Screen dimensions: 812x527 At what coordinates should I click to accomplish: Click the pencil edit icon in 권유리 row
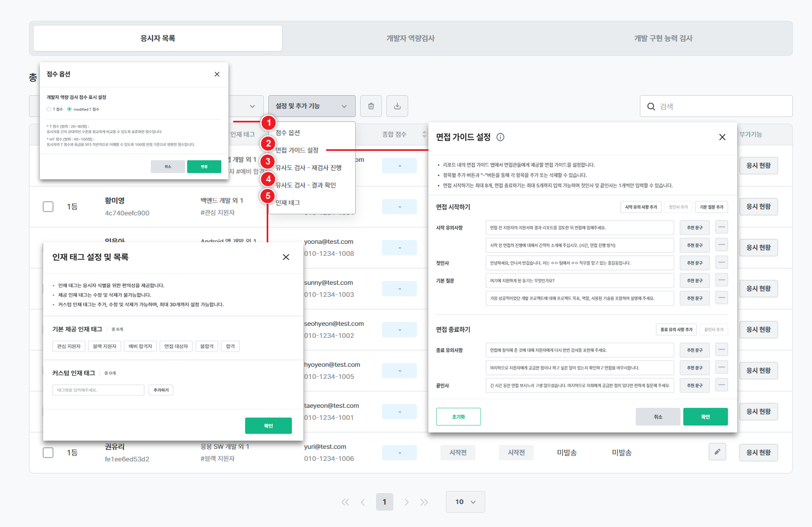point(717,452)
